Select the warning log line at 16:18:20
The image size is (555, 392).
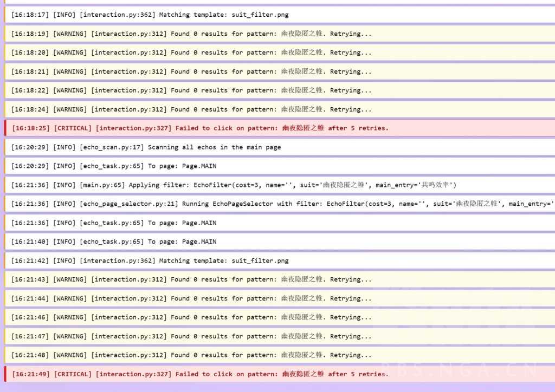tap(191, 53)
